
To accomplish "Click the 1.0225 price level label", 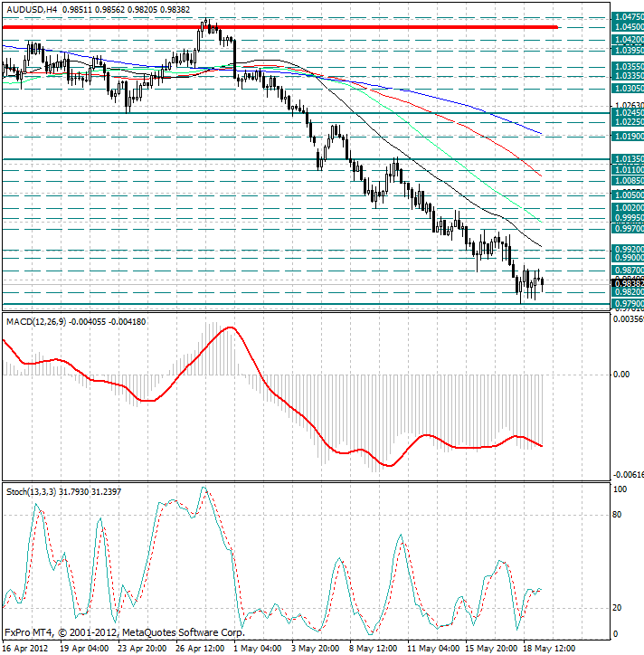I will (x=628, y=122).
